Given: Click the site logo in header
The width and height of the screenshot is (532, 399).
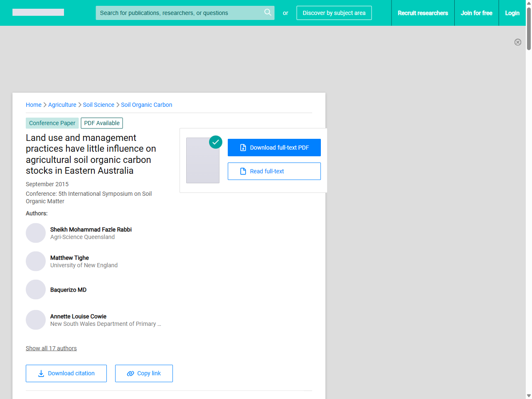Looking at the screenshot, I should [38, 12].
